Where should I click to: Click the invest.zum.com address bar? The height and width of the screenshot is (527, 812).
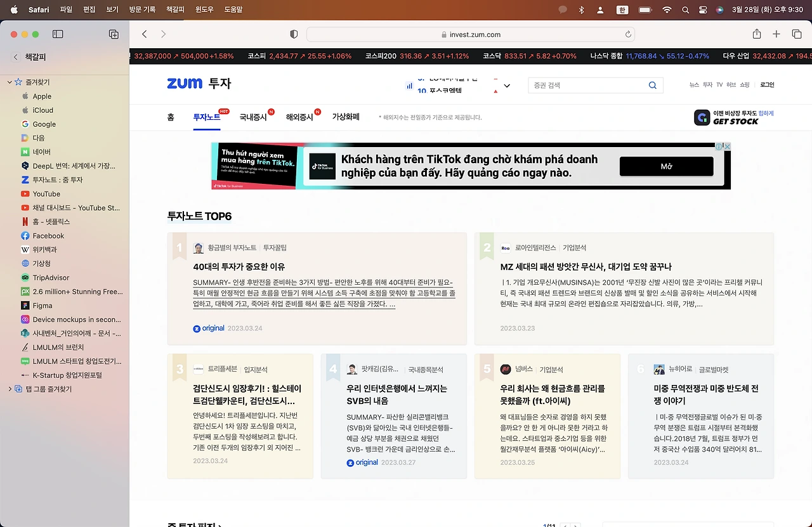tap(470, 34)
